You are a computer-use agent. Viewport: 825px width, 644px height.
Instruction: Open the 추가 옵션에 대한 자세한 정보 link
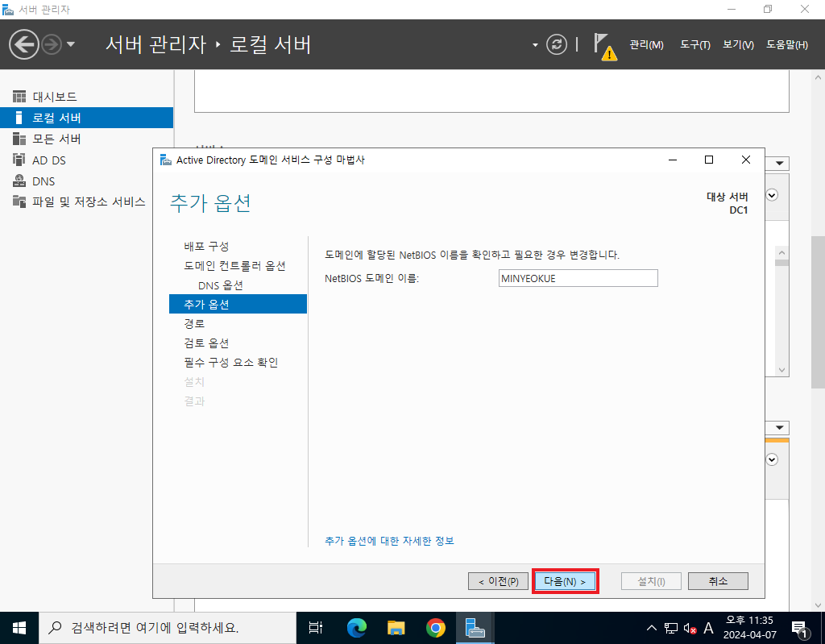[389, 541]
